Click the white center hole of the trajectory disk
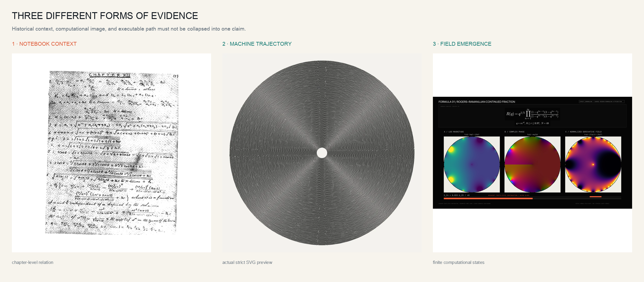Image resolution: width=644 pixels, height=282 pixels. coord(322,153)
